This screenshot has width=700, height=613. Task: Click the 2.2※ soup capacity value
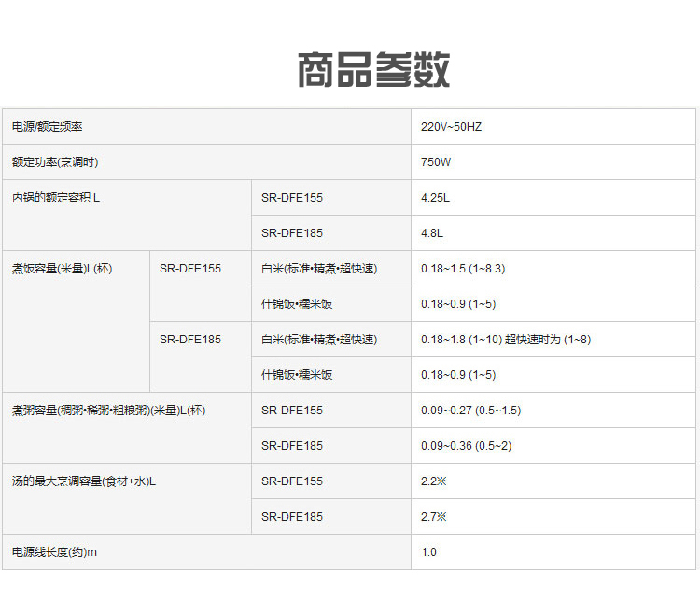click(x=434, y=481)
